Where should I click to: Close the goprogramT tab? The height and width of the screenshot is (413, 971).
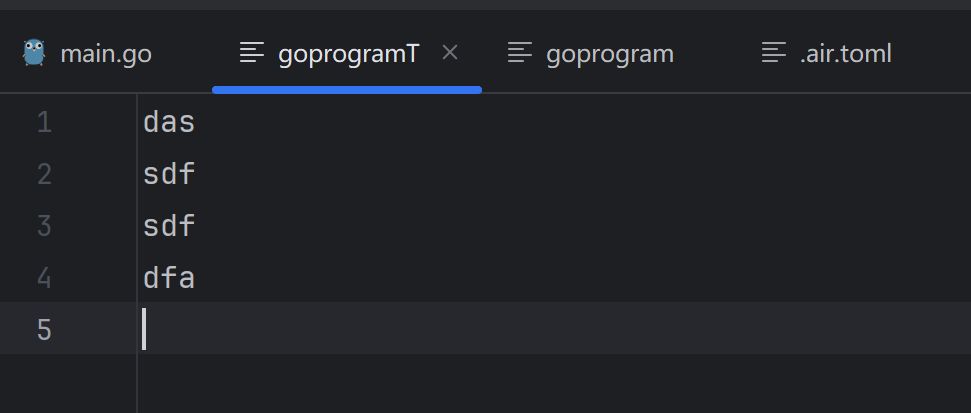coord(450,52)
